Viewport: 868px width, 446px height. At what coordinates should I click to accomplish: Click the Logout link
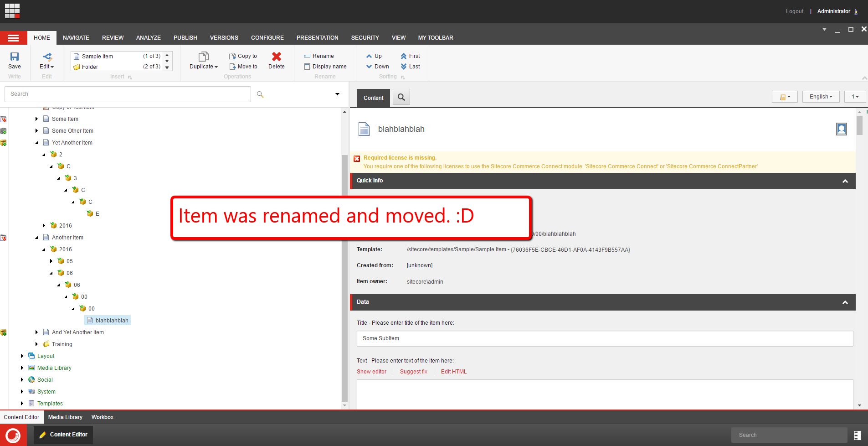point(794,11)
